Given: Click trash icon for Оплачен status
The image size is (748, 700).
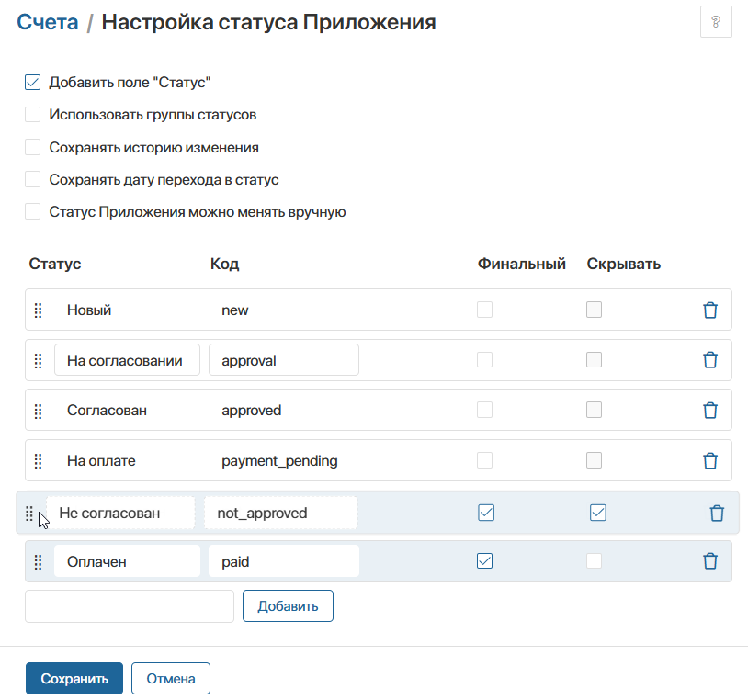Looking at the screenshot, I should click(710, 561).
